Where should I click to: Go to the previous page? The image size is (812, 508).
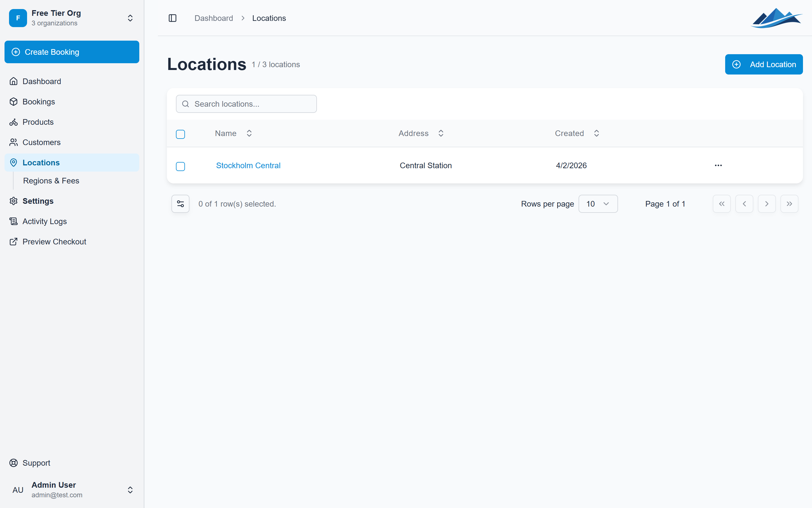click(744, 204)
